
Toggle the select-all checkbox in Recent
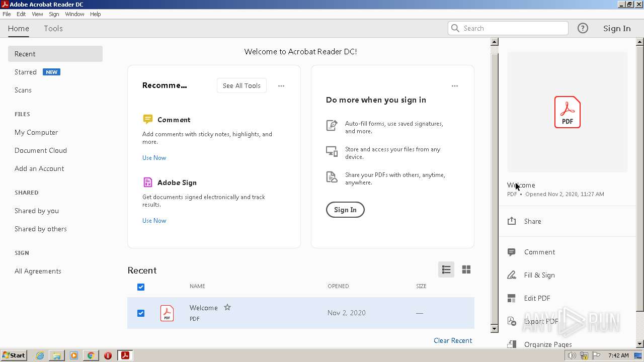coord(141,287)
